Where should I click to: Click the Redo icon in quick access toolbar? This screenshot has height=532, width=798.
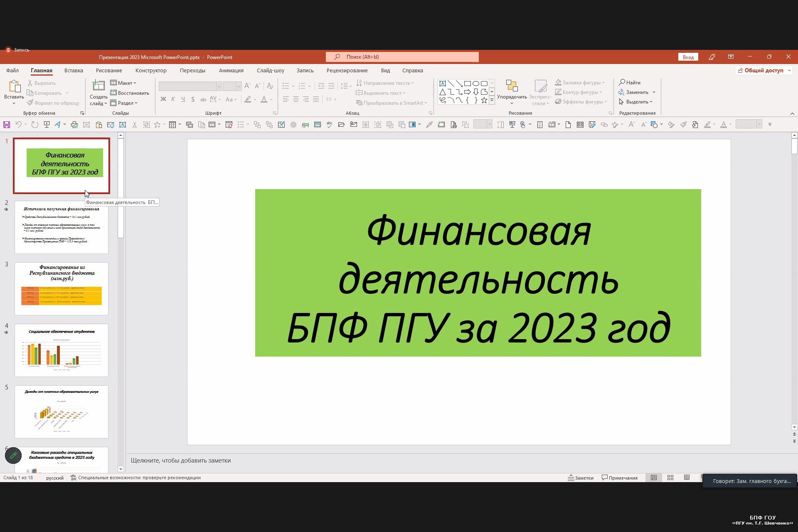tap(34, 124)
